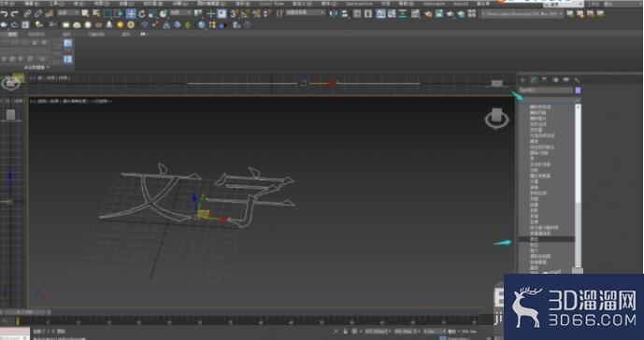
Task: Open the Select by Name dialog
Action: coord(96,14)
